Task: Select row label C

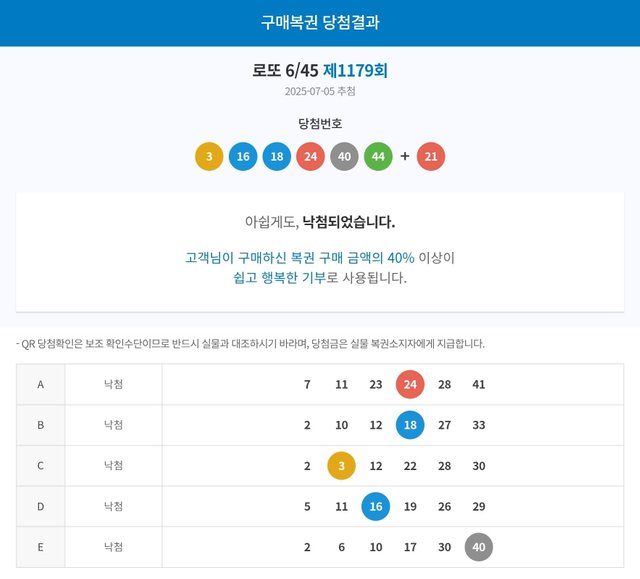Action: pos(40,466)
